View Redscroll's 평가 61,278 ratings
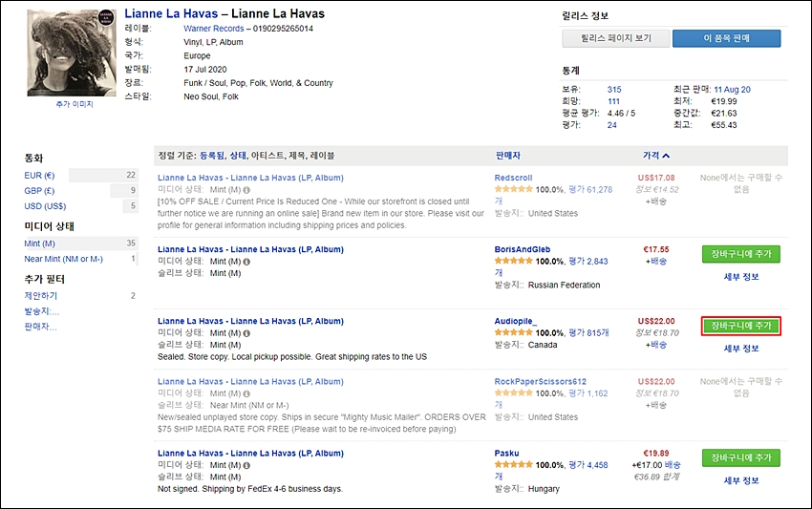 pyautogui.click(x=590, y=189)
